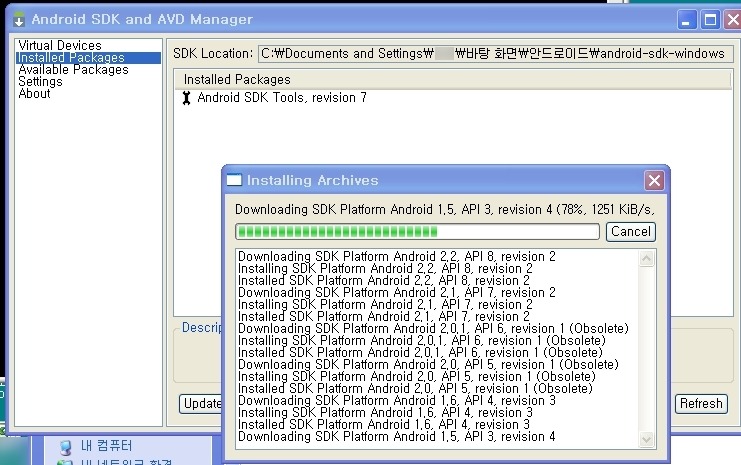Open Virtual Devices section
This screenshot has width=741, height=465.
(60, 45)
